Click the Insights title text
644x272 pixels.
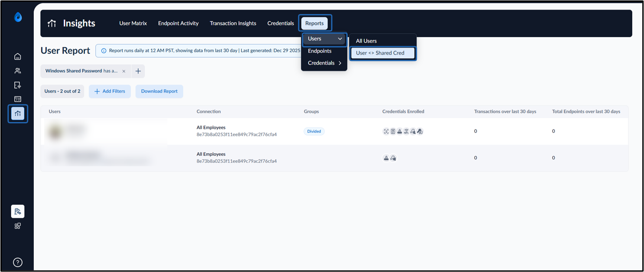coord(79,23)
